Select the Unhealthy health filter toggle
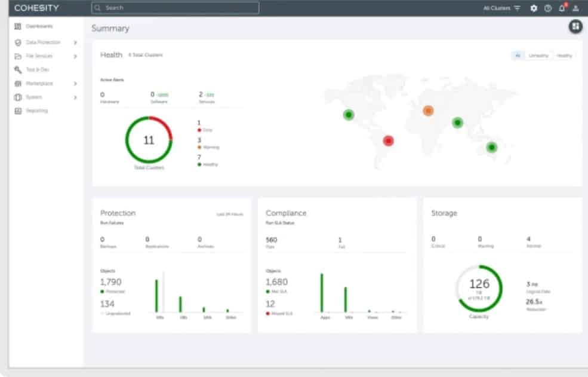 tap(538, 56)
